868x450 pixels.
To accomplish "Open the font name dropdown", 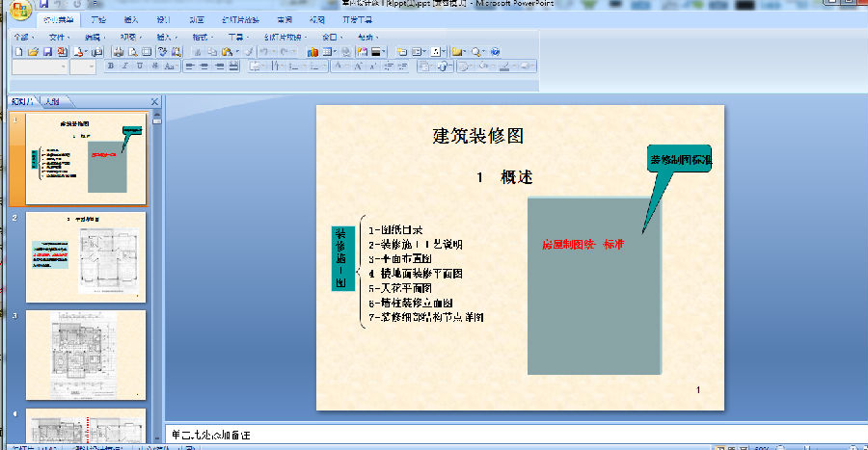I will click(64, 66).
